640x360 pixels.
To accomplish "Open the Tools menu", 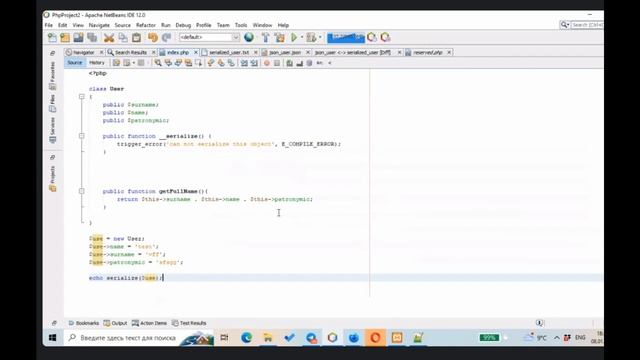I will coord(241,25).
